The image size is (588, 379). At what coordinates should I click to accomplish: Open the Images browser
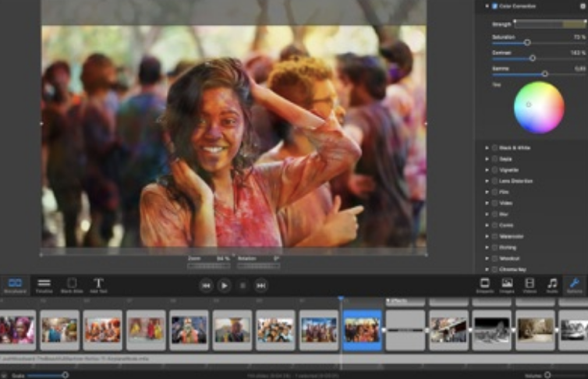(507, 285)
